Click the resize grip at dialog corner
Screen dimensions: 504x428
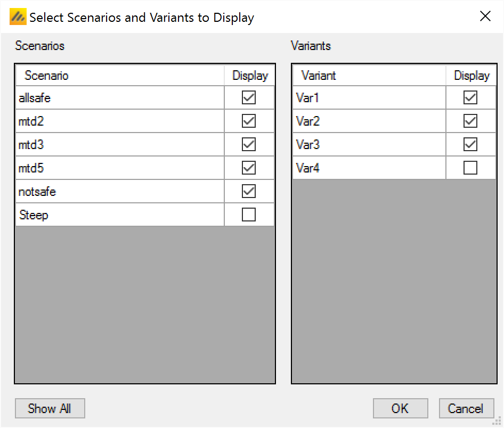click(499, 423)
